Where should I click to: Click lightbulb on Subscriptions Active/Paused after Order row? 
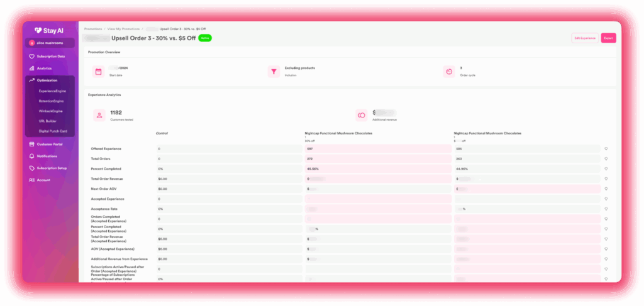(606, 269)
